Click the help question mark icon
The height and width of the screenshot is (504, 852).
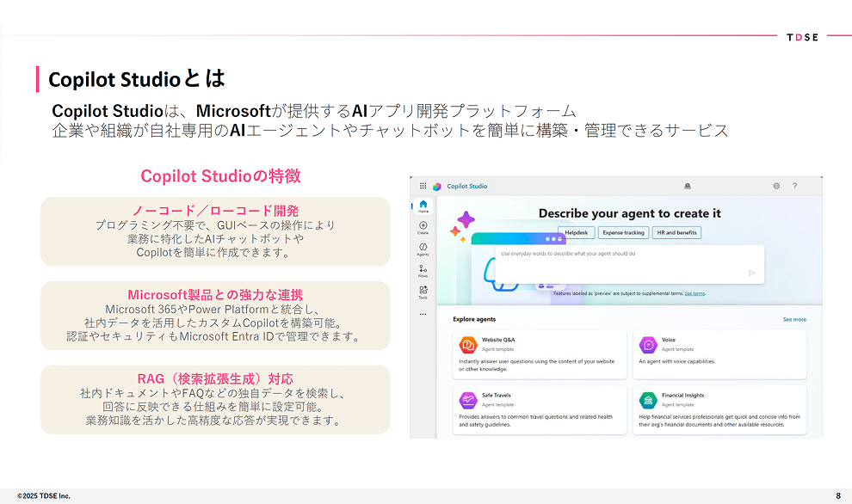tap(794, 186)
